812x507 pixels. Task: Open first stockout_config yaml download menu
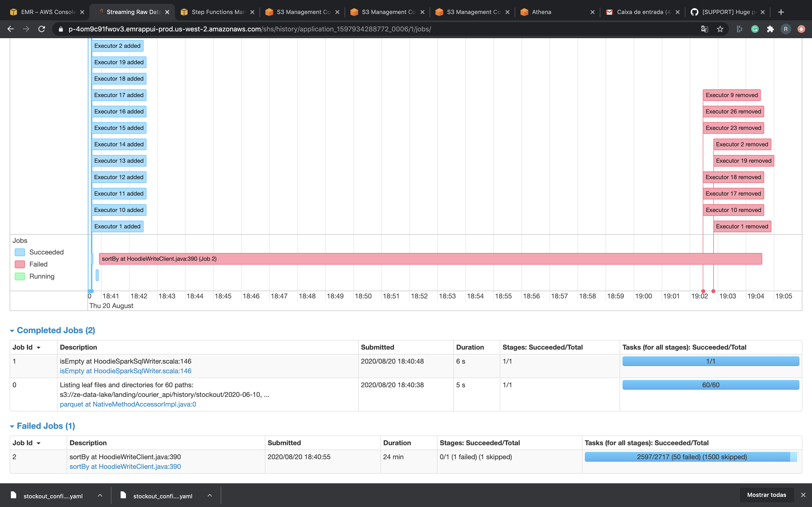[x=100, y=495]
